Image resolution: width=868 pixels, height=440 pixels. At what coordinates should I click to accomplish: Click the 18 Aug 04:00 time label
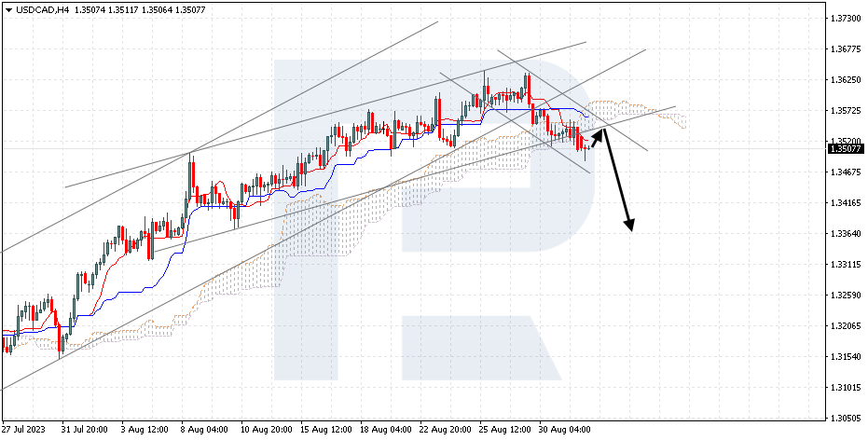[386, 431]
